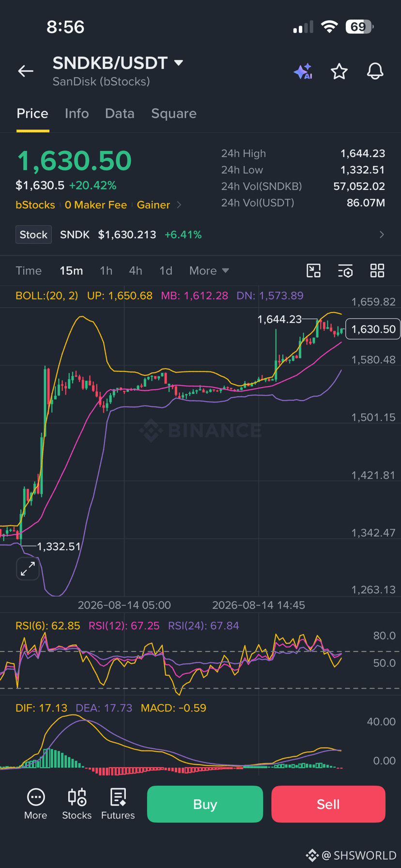401x868 pixels.
Task: Select the 15m chart interval
Action: click(71, 271)
